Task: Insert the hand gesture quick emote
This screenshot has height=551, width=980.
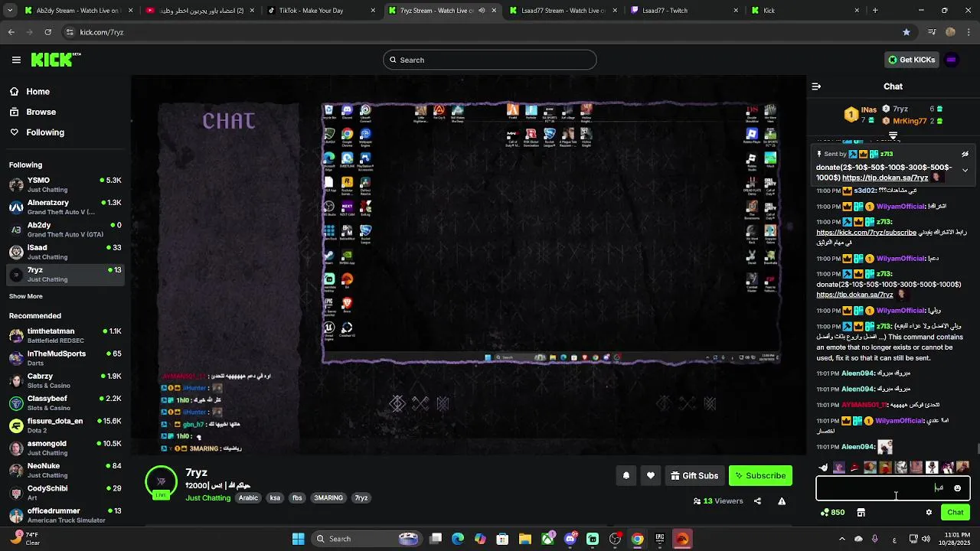Action: (823, 468)
